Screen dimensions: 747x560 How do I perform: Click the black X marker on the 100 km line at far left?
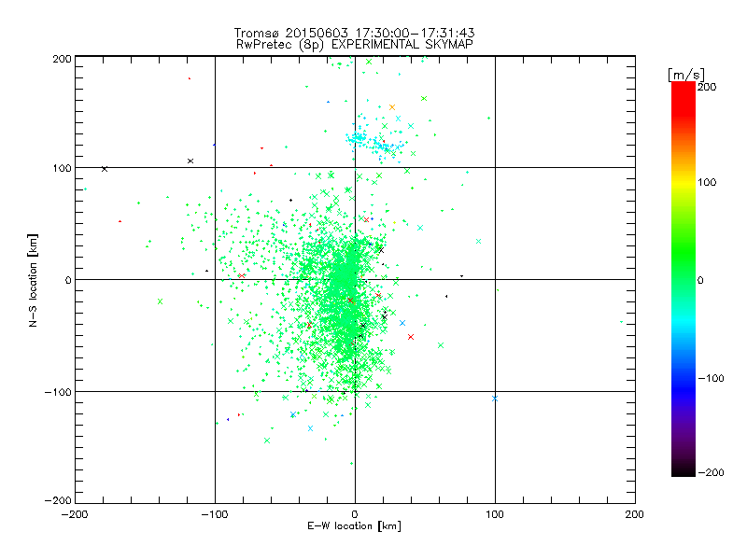[x=105, y=169]
